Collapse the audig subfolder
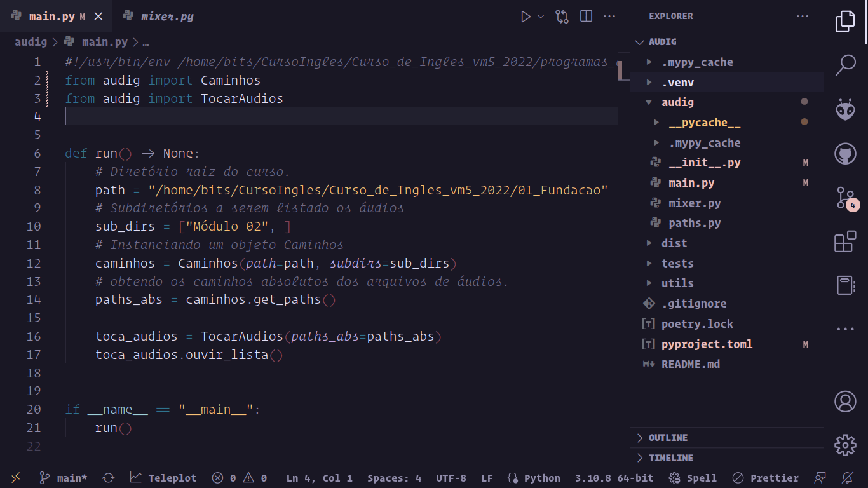Screen dimensions: 868x488 (726, 102)
